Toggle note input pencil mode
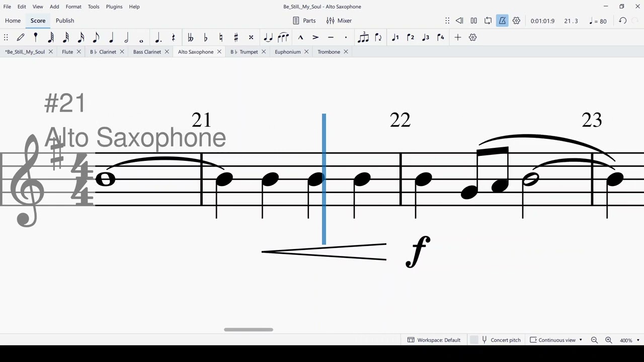Viewport: 644px width, 362px height. (21, 37)
